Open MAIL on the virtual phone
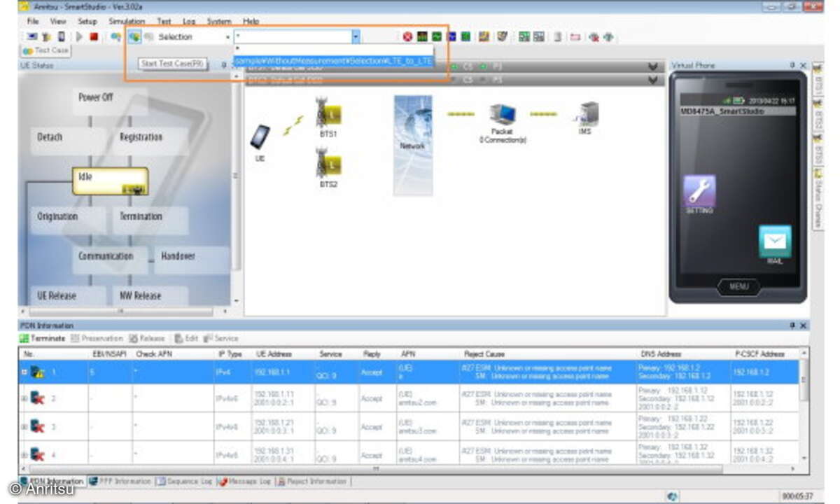 [775, 241]
